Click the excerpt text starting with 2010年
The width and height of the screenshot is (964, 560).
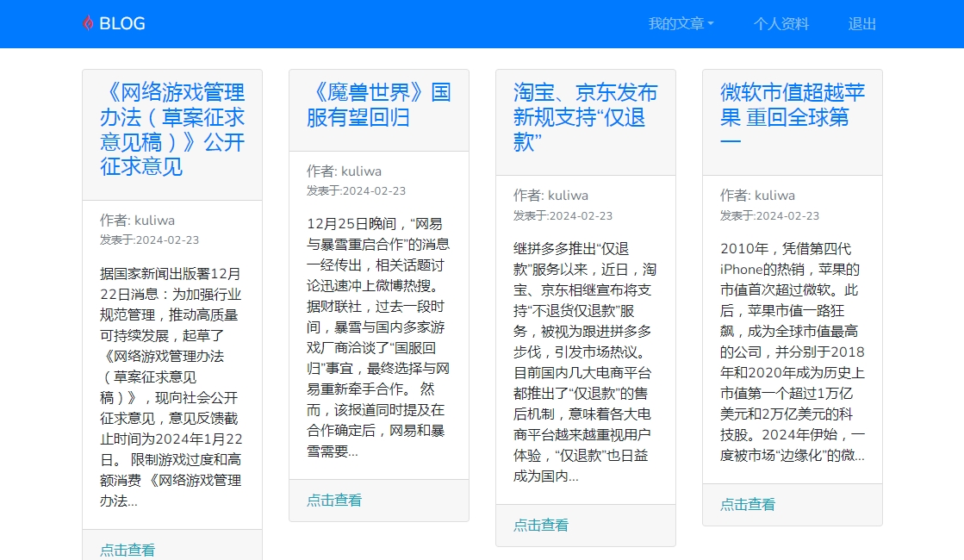[x=792, y=352]
